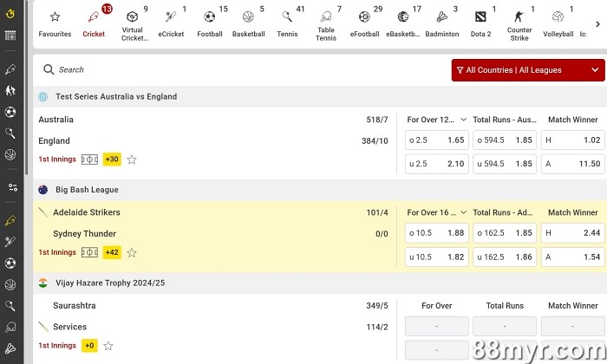Back away winner at 1.54 odds
The image size is (607, 364).
573,257
